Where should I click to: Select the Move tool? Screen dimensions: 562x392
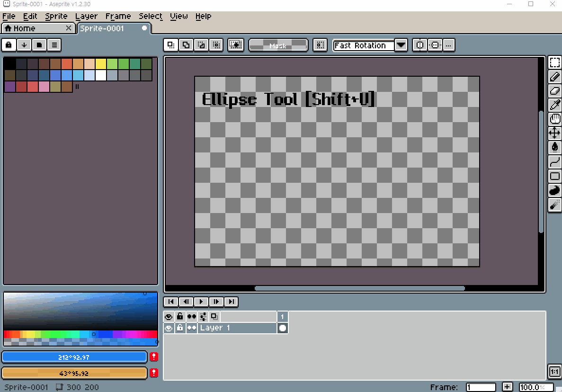coord(554,134)
